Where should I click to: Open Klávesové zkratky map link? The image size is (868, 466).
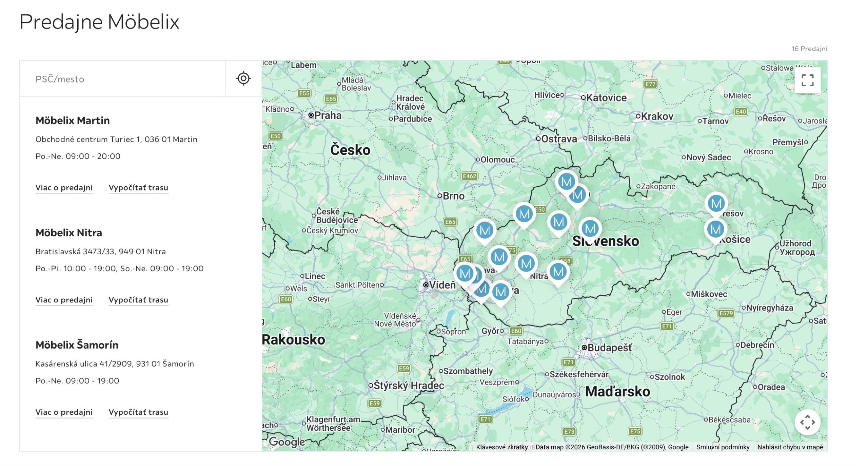tap(501, 447)
